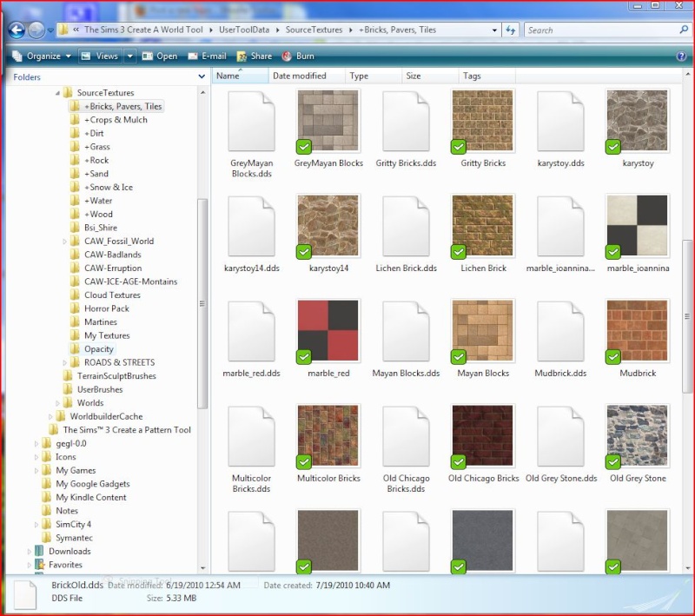695x616 pixels.
Task: Select the Old Chicago Bricks texture thumbnail
Action: [483, 435]
